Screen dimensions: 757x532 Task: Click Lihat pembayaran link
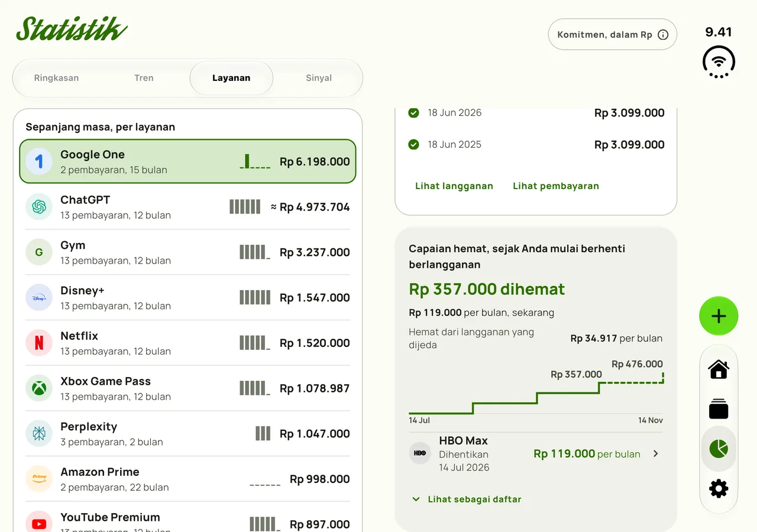pyautogui.click(x=556, y=186)
